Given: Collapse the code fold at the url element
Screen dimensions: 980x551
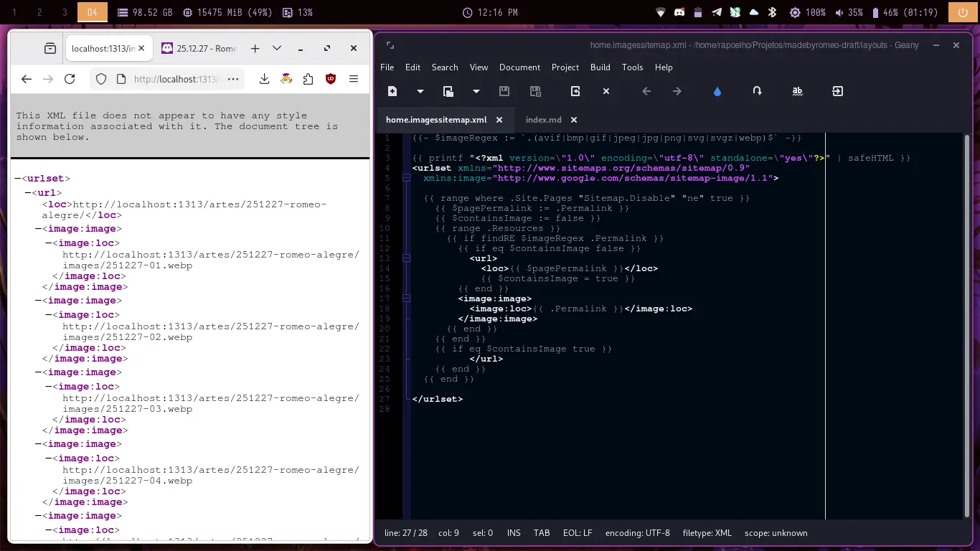Looking at the screenshot, I should 406,258.
